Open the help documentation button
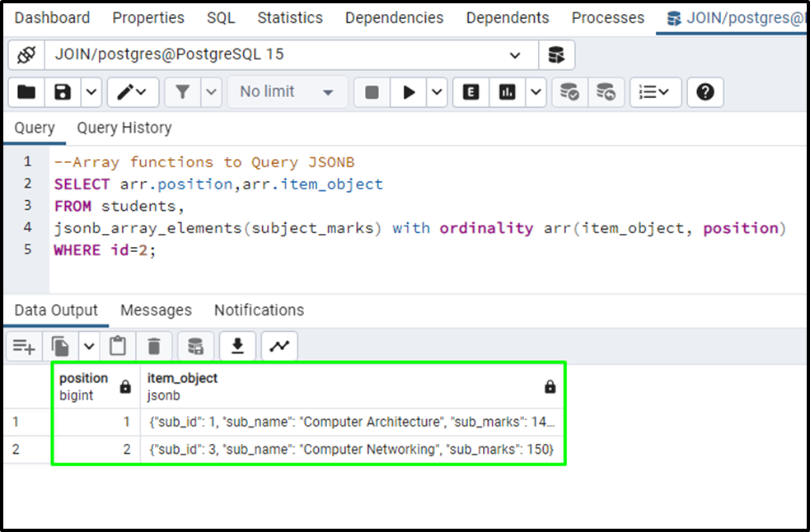This screenshot has width=810, height=532. point(705,91)
